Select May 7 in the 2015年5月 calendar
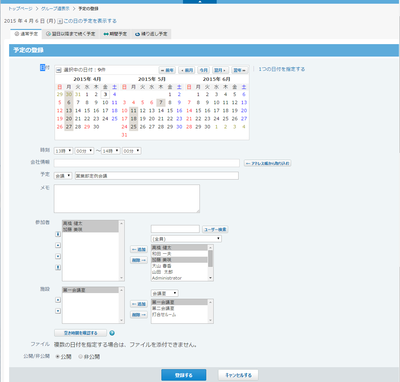The height and width of the screenshot is (382, 400). pos(161,102)
